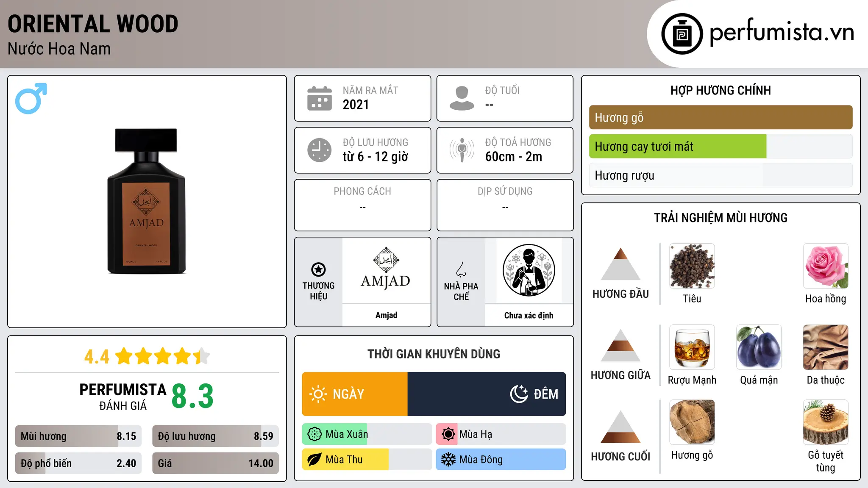Image resolution: width=868 pixels, height=488 pixels.
Task: Click the top notes pyramid icon
Action: click(x=620, y=264)
